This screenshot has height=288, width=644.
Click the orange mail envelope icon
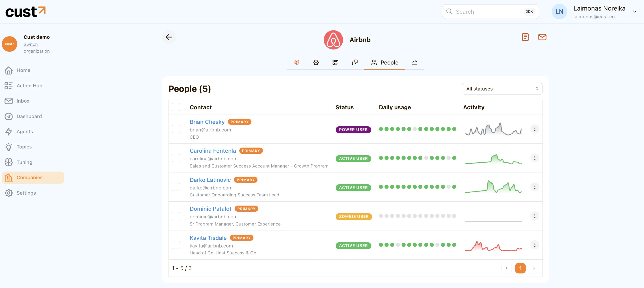pos(542,37)
